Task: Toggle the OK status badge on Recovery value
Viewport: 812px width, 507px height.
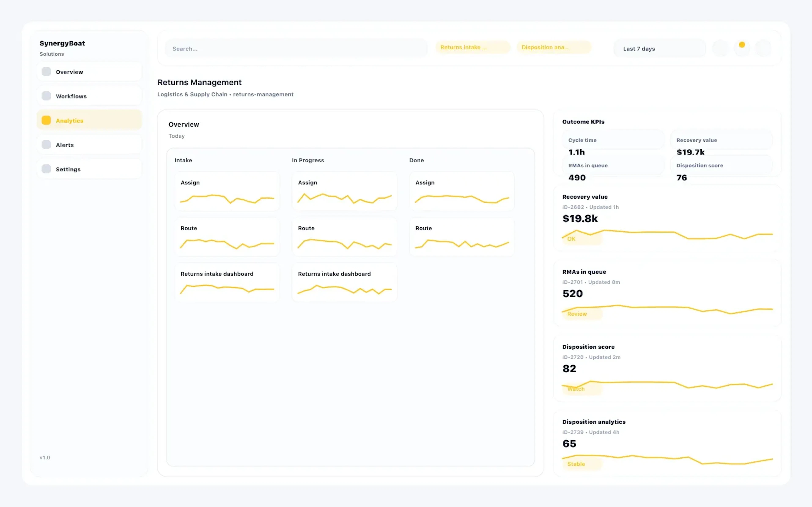Action: [x=571, y=239]
